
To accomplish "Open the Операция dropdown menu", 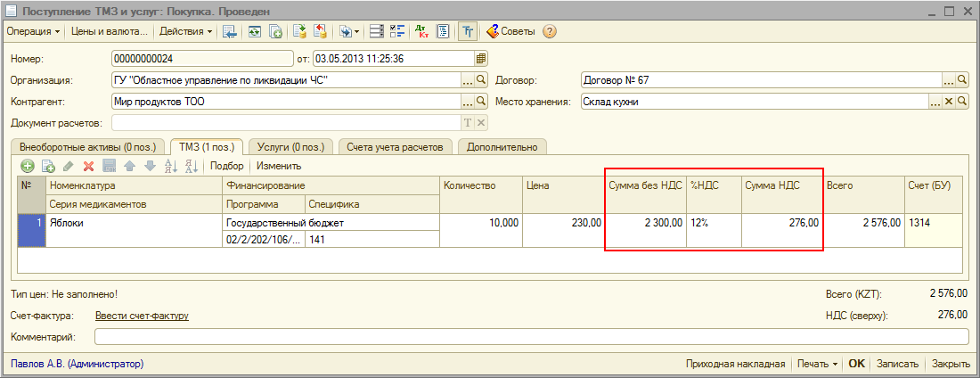I will pyautogui.click(x=33, y=31).
